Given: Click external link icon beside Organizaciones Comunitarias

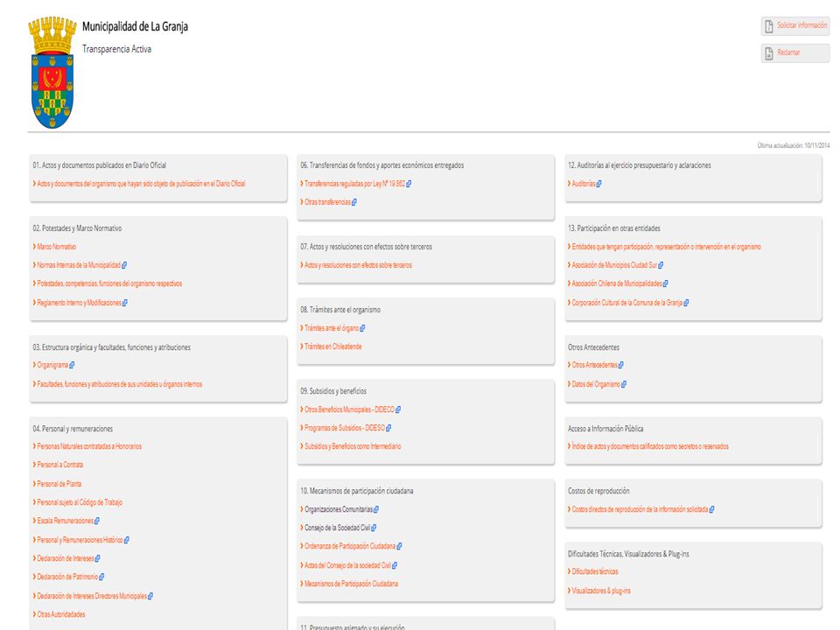Looking at the screenshot, I should [x=376, y=509].
